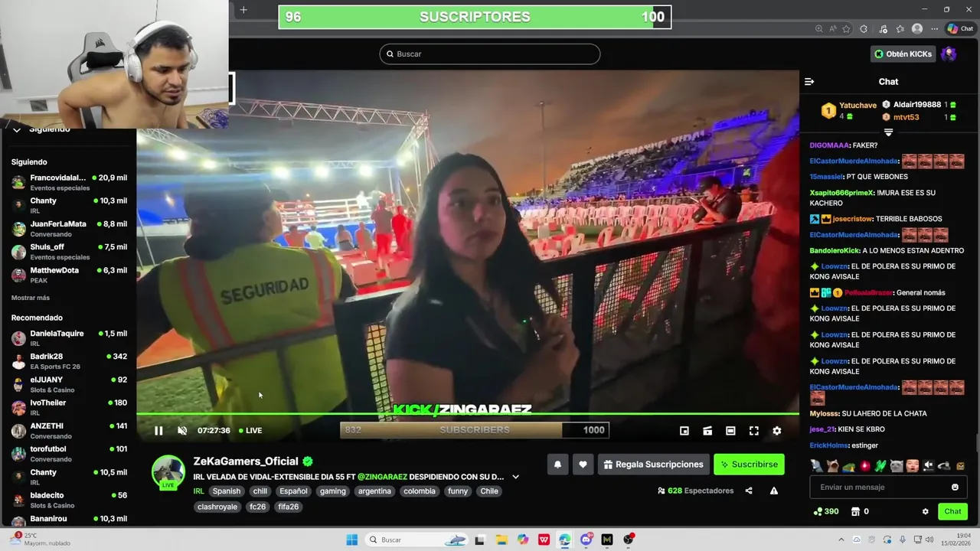Toggle notification bell for ZeKaGamers_Oficial

pyautogui.click(x=557, y=465)
